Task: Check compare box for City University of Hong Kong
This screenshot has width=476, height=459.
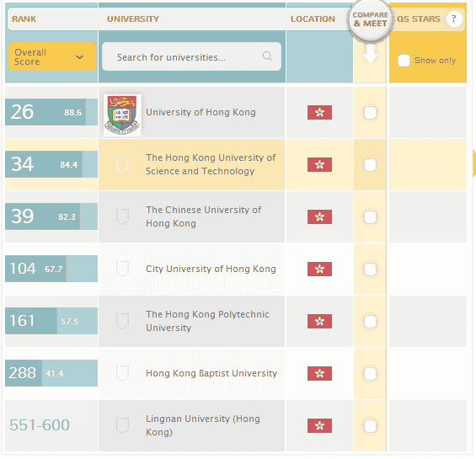Action: [x=370, y=270]
